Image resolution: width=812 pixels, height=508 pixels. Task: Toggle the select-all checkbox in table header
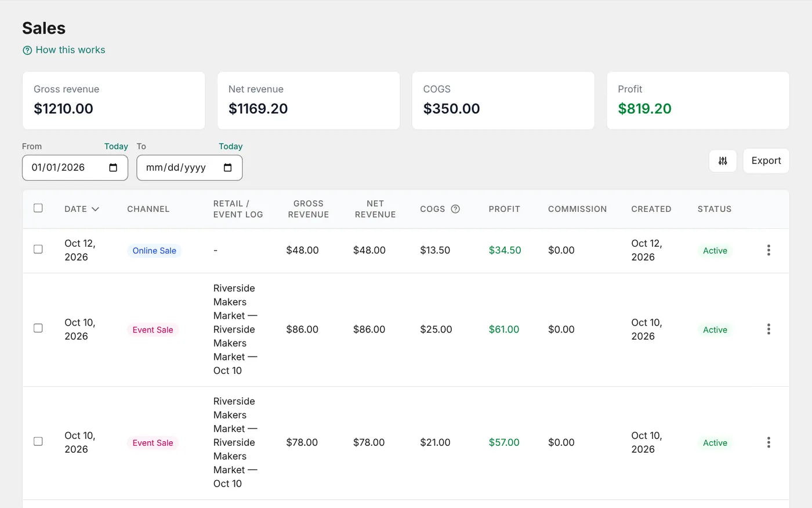38,208
